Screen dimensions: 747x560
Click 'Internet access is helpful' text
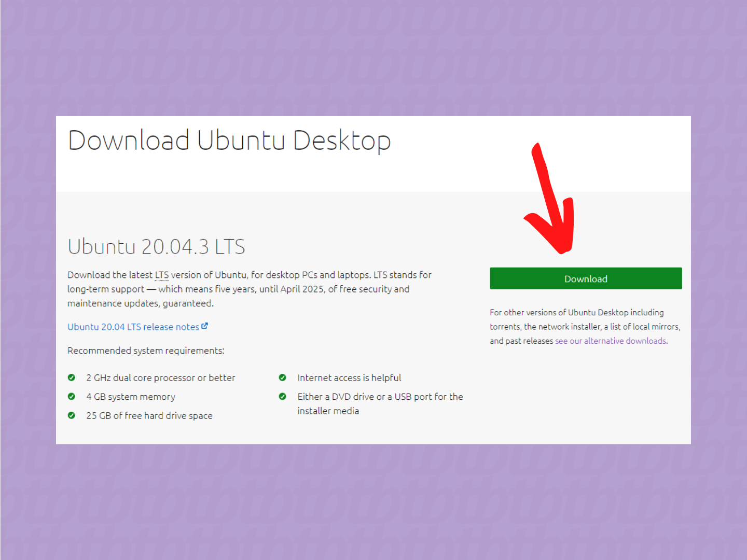tap(349, 377)
